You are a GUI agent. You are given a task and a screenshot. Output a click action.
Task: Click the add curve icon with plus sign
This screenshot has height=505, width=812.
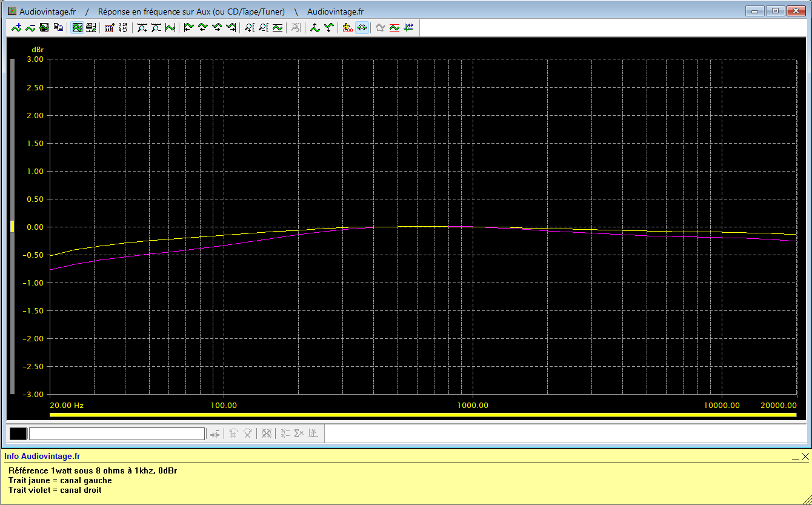pos(16,27)
